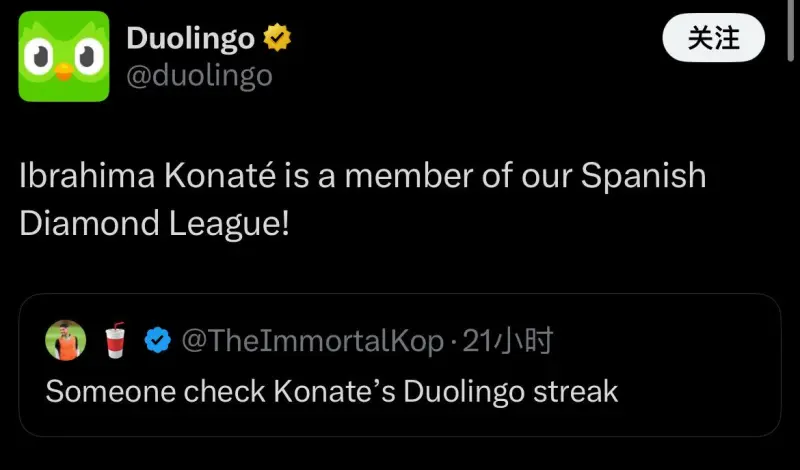The height and width of the screenshot is (470, 800).
Task: Click the red cup emoji in quoted tweet
Action: coord(113,342)
